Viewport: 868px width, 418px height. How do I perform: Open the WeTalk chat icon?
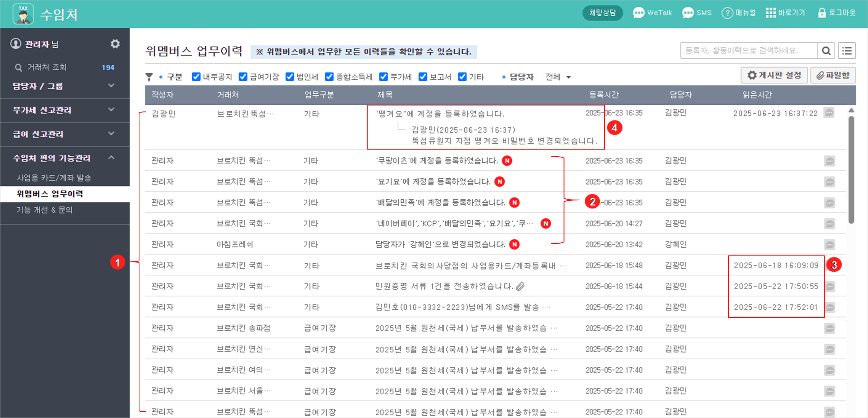click(638, 13)
